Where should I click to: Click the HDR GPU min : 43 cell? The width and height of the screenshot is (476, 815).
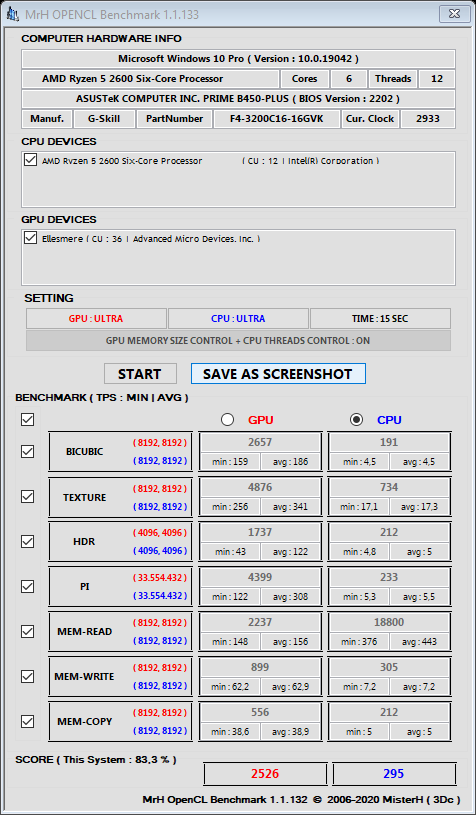click(x=230, y=552)
